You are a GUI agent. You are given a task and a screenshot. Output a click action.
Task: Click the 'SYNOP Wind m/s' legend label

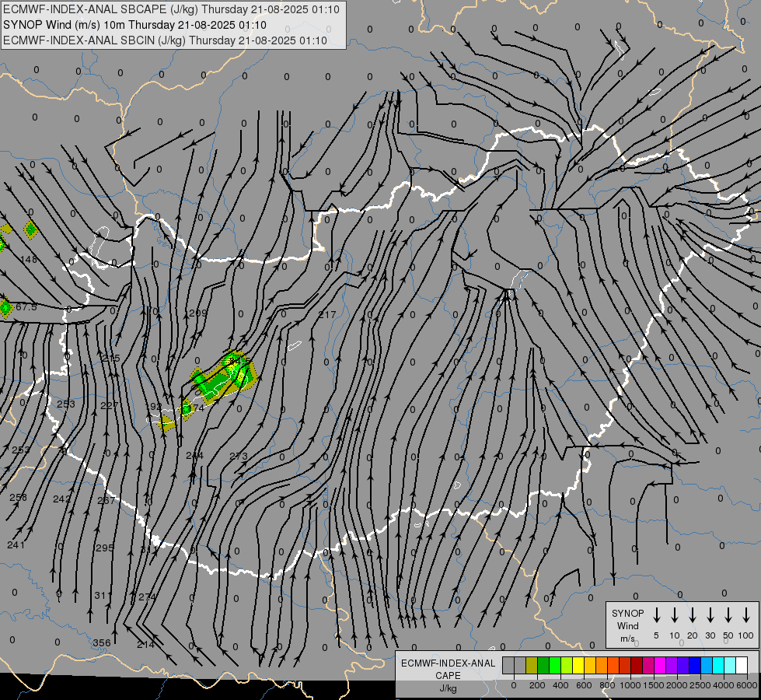pyautogui.click(x=627, y=625)
